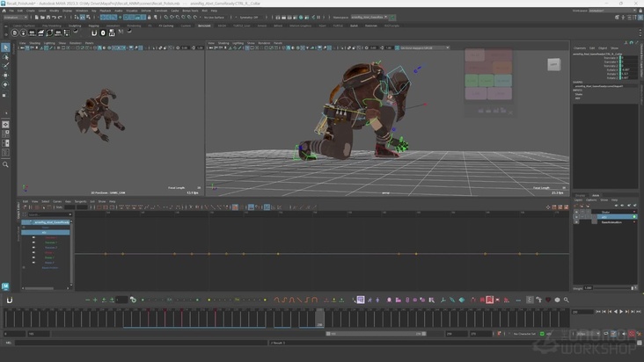Click the Redo arrow icon
The image size is (644, 362).
[x=60, y=18]
